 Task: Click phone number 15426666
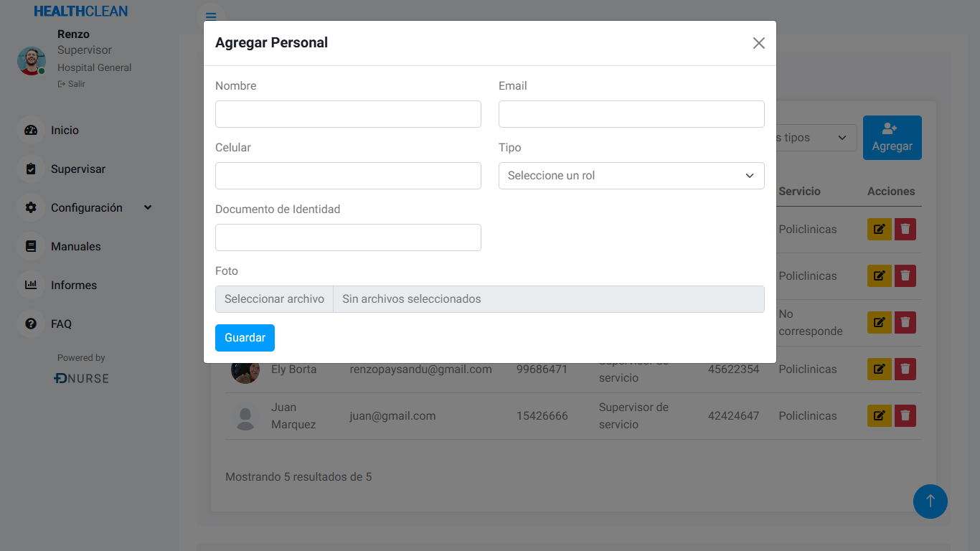coord(542,416)
